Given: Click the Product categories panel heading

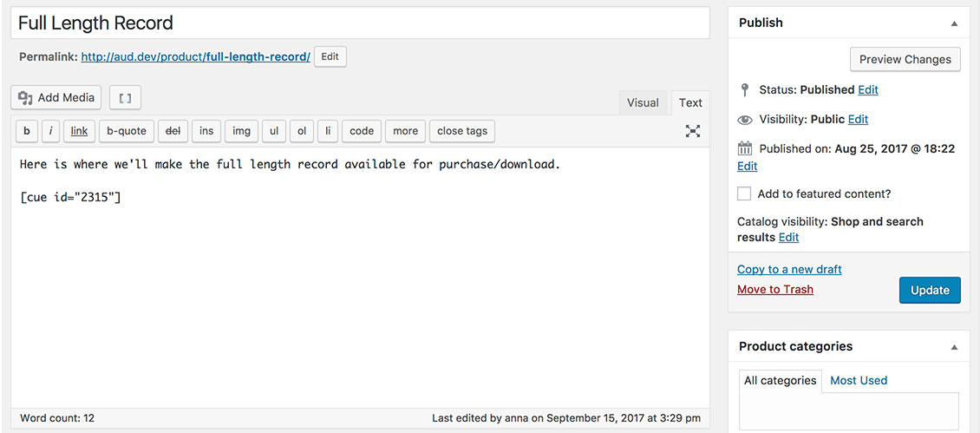Looking at the screenshot, I should [795, 346].
